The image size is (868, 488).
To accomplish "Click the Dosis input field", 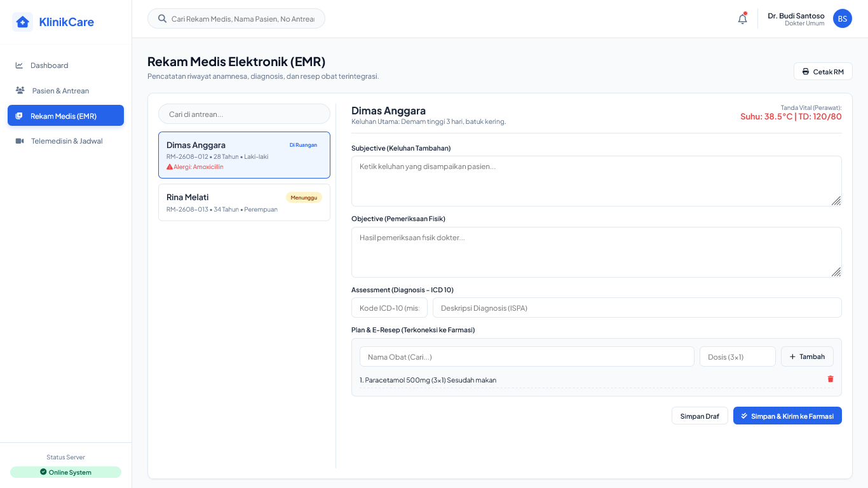I will (738, 356).
